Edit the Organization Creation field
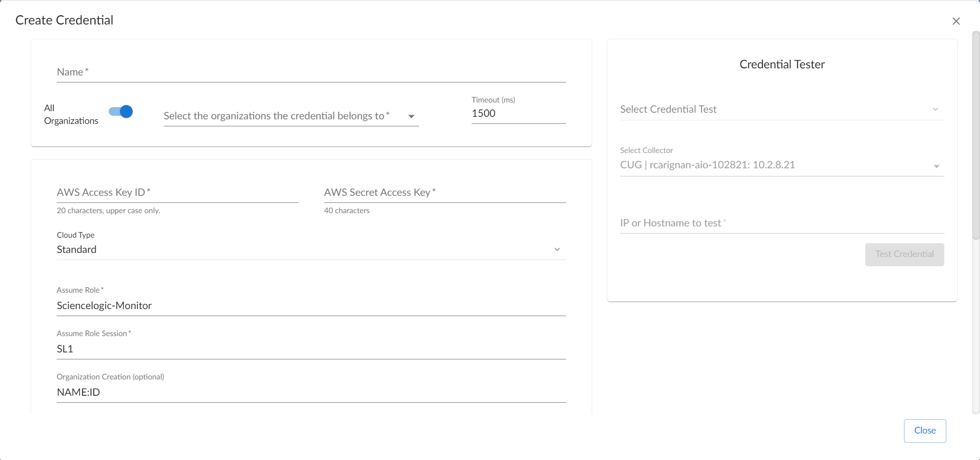The image size is (980, 460). [x=311, y=392]
